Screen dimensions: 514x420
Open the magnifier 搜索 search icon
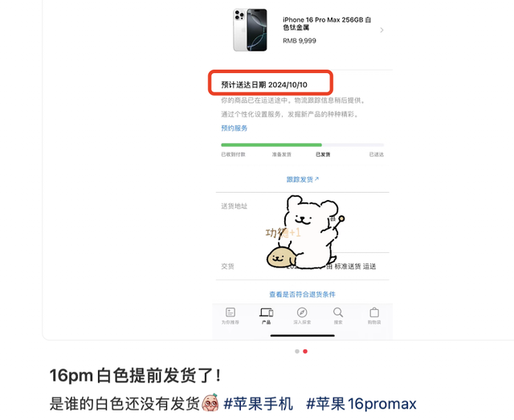338,312
